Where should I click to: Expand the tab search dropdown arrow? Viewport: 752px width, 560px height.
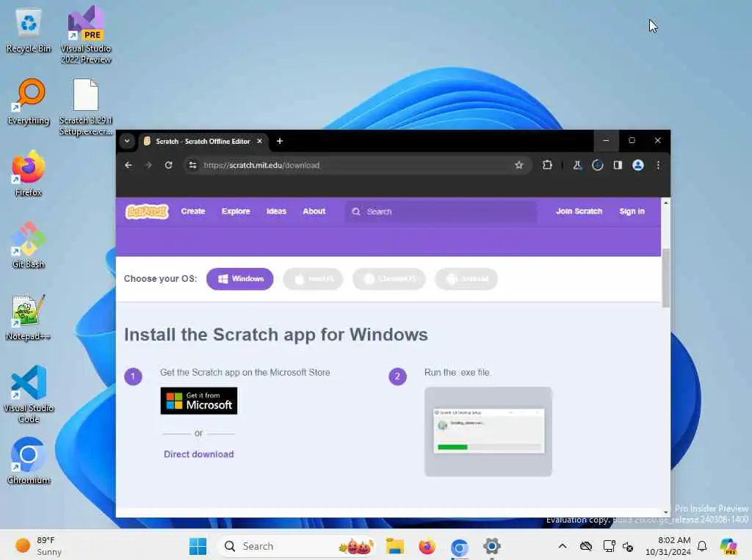(127, 141)
